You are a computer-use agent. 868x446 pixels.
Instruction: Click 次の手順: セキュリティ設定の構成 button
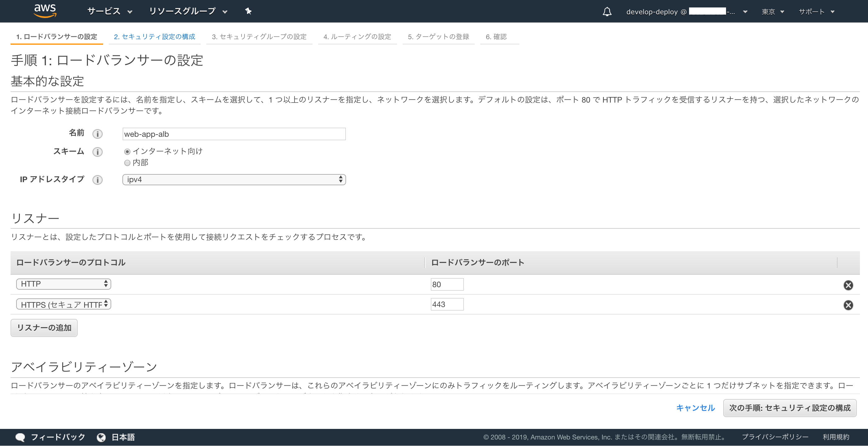click(x=789, y=408)
